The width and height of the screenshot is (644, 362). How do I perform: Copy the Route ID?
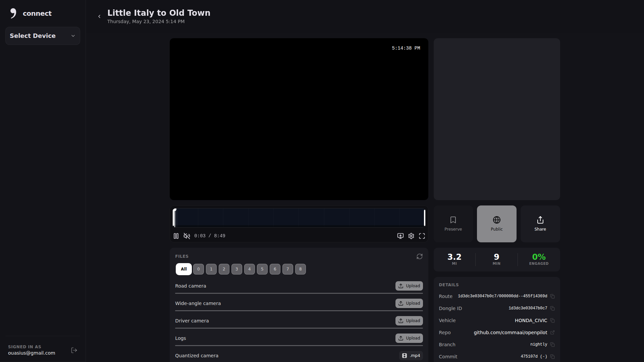552,296
